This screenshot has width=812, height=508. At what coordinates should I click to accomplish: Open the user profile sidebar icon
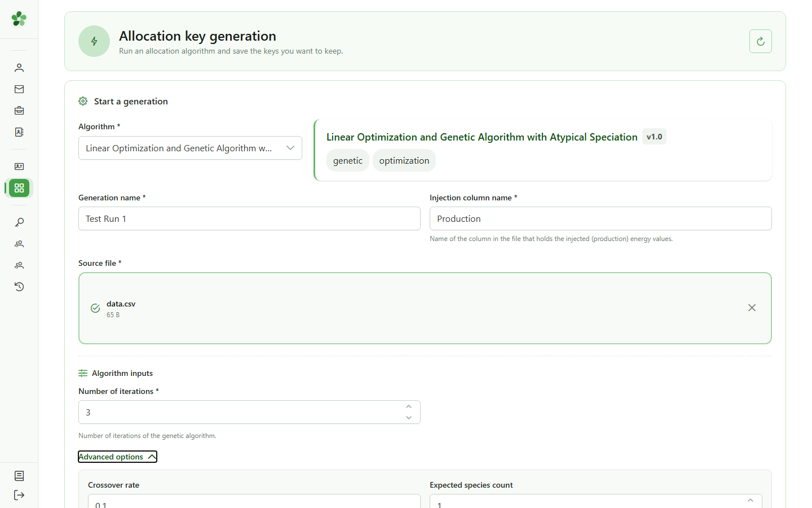coord(19,68)
